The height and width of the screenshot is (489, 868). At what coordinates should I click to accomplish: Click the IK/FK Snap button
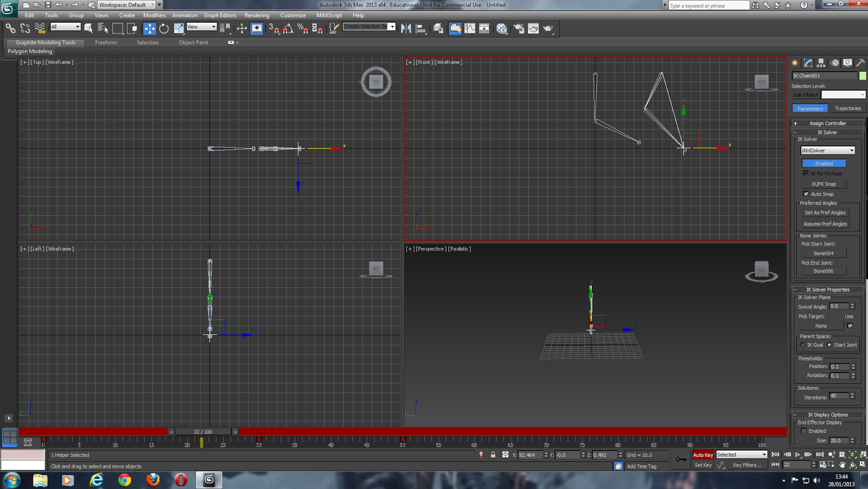(824, 184)
